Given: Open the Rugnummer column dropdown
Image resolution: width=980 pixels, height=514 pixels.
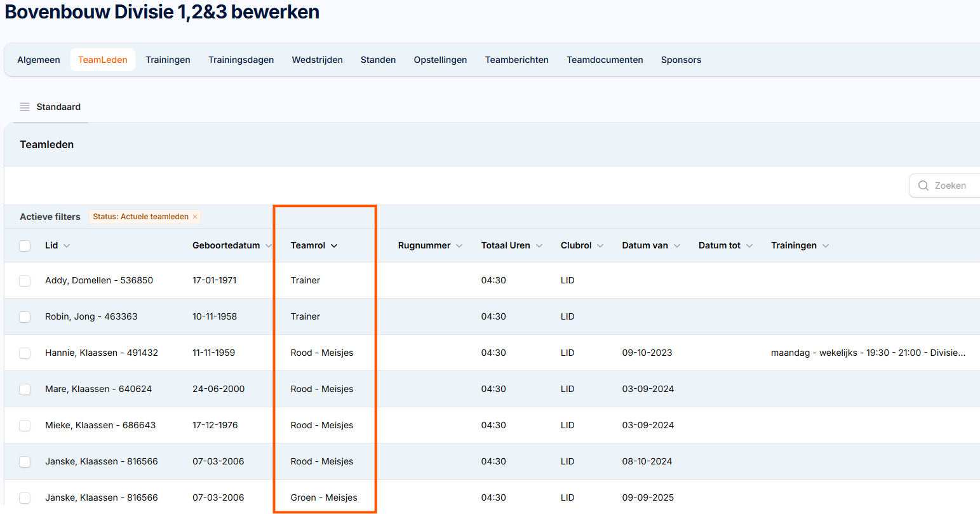Looking at the screenshot, I should pyautogui.click(x=459, y=246).
